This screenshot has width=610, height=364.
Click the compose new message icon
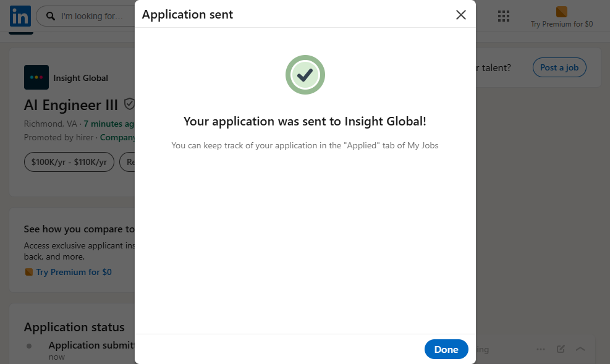(561, 349)
